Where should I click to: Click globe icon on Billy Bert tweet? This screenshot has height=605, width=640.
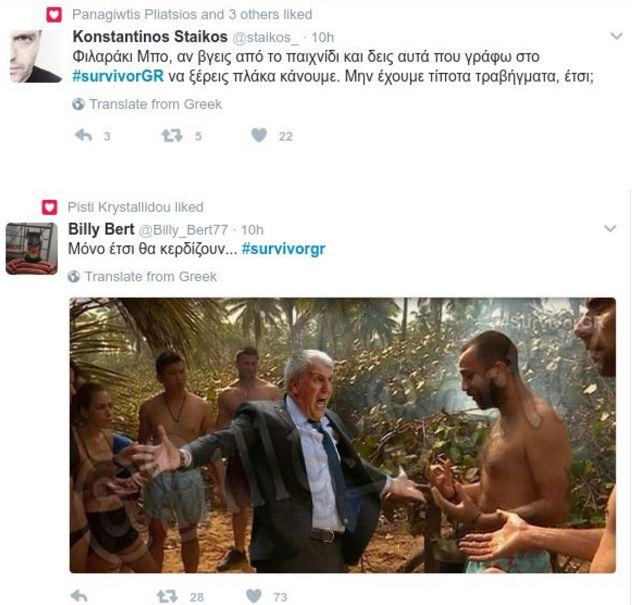pos(74,276)
